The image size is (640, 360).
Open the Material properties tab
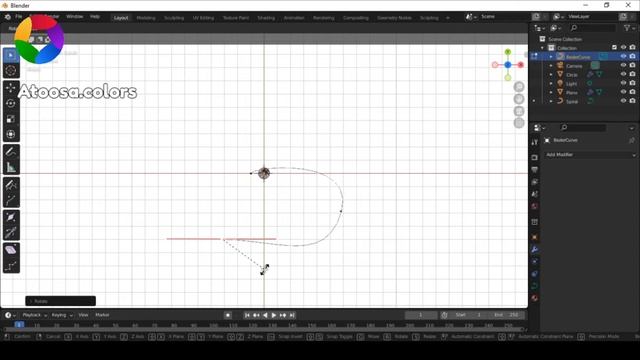pyautogui.click(x=535, y=298)
